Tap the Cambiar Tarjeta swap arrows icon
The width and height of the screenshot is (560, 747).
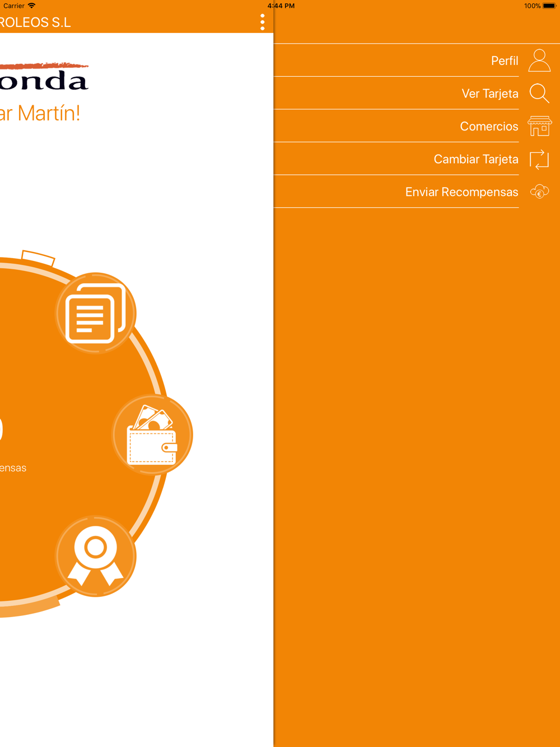(539, 160)
